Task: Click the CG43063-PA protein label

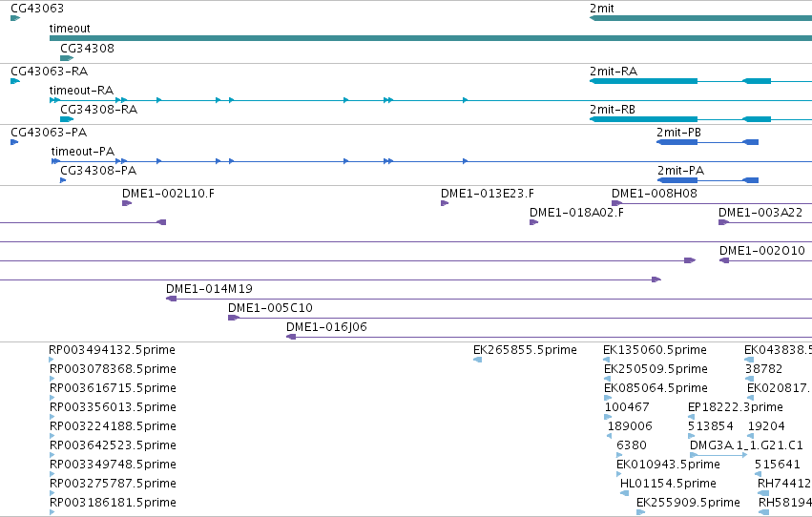Action: [49, 132]
